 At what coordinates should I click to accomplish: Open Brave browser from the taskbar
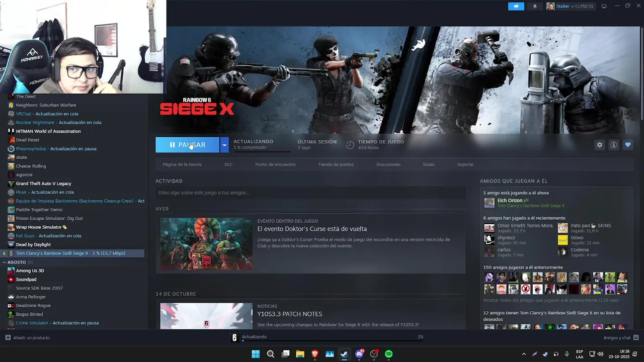(x=315, y=354)
